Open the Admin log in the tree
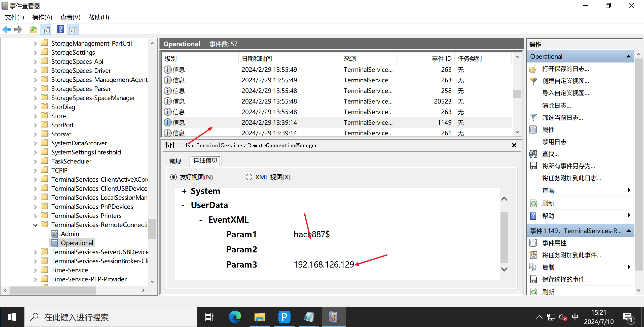Screen dimensions: 644x327 (x=70, y=234)
